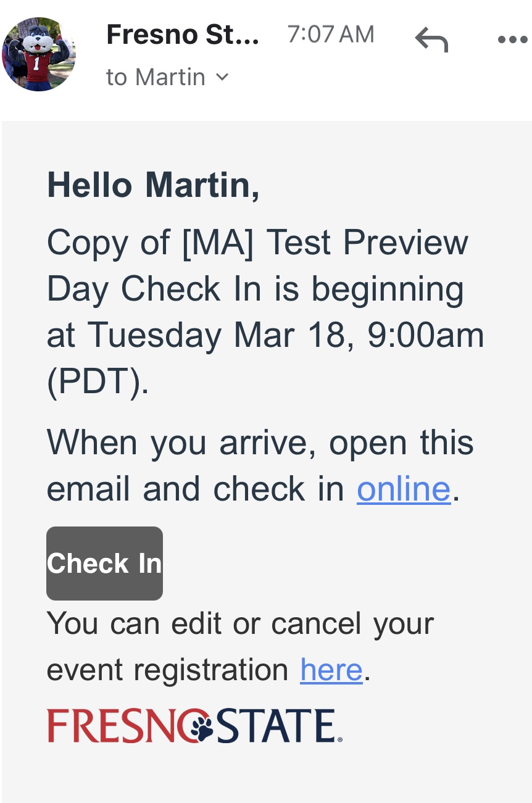Screen dimensions: 532x803
Task: Tap the paw print in Fresno State logo
Action: [x=201, y=726]
